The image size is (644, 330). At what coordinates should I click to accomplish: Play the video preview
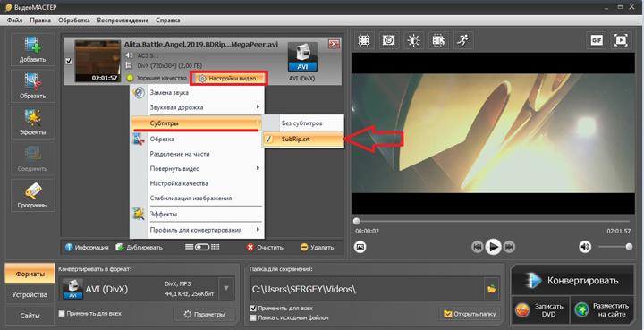tap(493, 247)
